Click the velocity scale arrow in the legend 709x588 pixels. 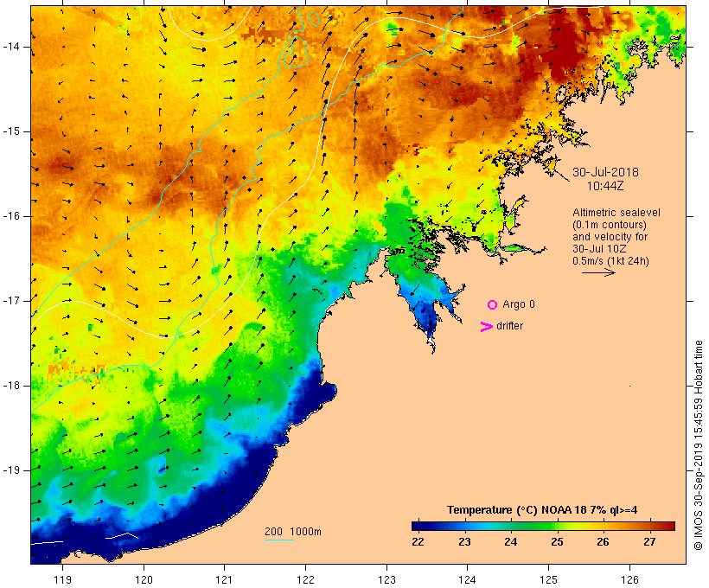point(598,272)
